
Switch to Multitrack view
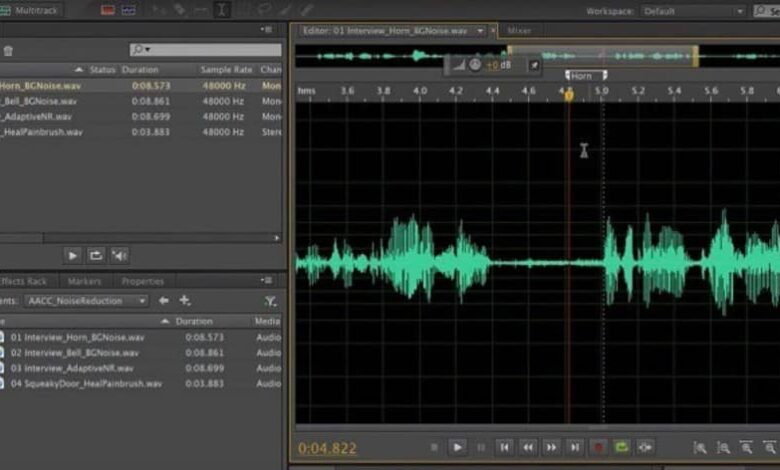31,10
